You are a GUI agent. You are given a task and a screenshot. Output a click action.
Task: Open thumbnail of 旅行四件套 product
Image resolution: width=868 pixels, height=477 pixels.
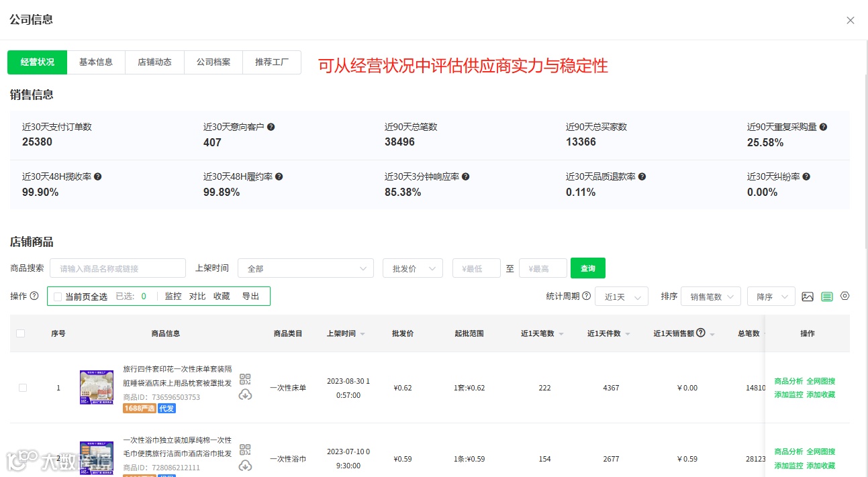click(97, 387)
